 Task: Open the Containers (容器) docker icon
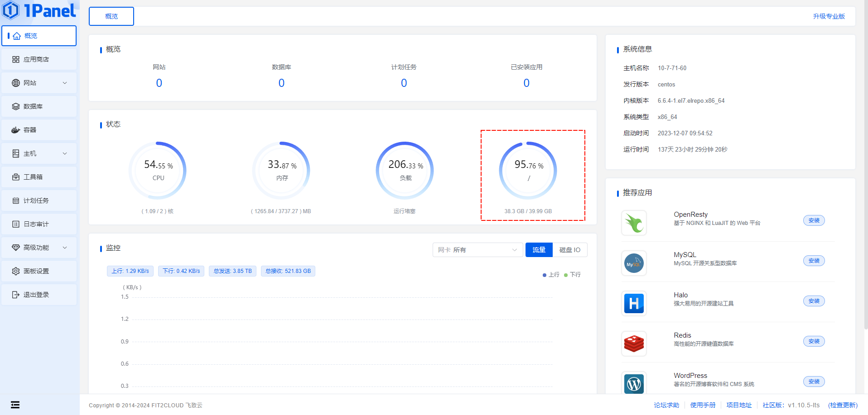coord(16,130)
